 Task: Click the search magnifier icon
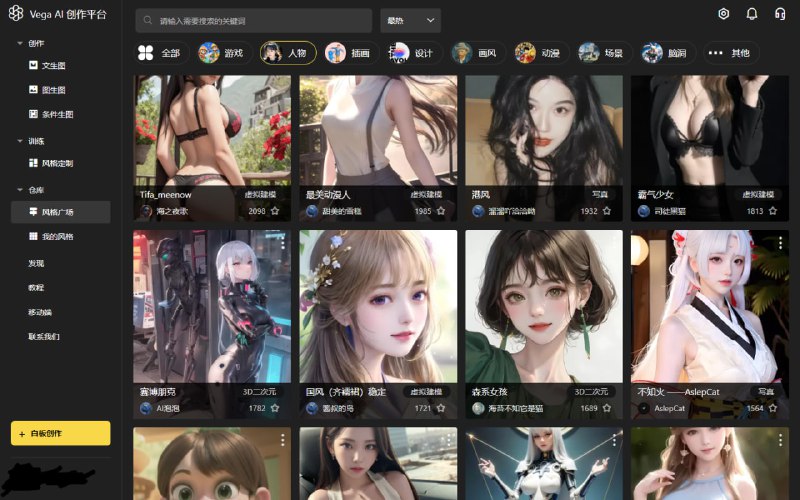[148, 20]
